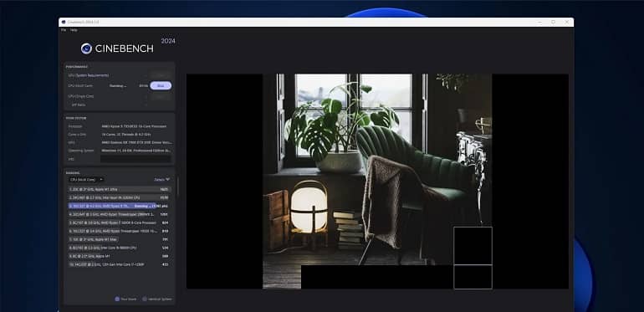This screenshot has height=312, width=644.
Task: Minimize the Cinebench window
Action: click(x=539, y=22)
